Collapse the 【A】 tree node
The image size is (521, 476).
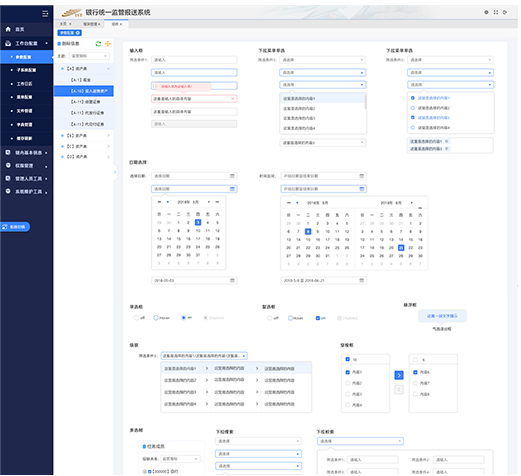[108, 69]
